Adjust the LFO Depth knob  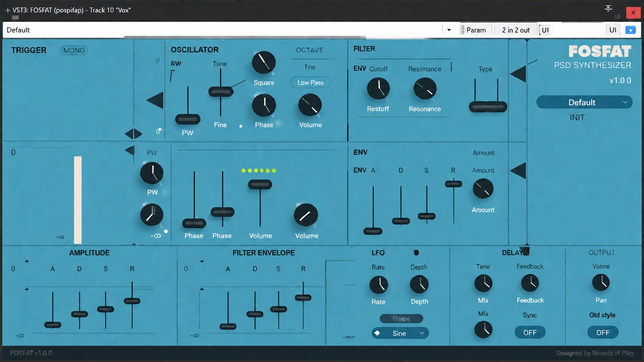(419, 285)
